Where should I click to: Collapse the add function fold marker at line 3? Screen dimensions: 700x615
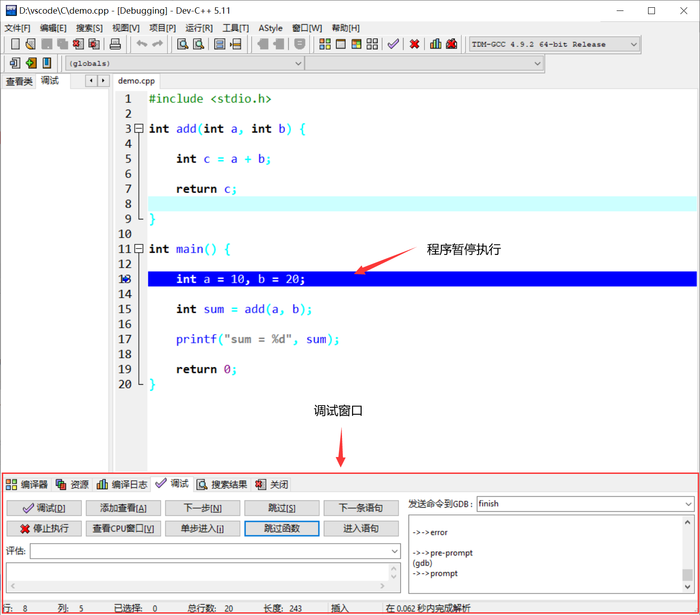tap(139, 128)
